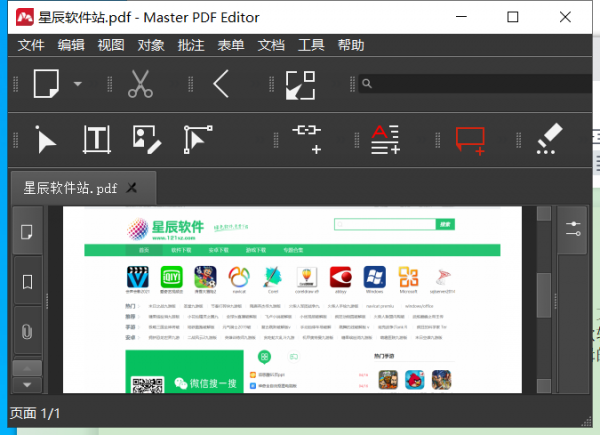Click the previous page arrow icon

click(221, 84)
